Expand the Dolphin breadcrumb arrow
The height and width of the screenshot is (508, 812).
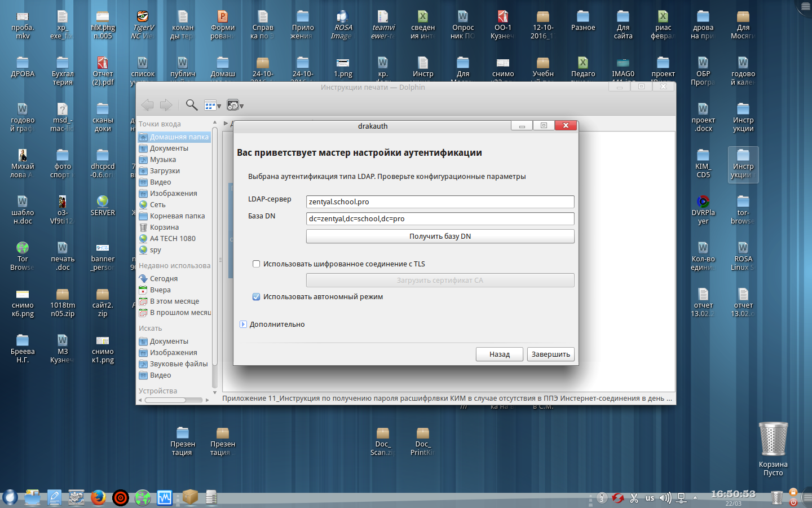coord(226,123)
